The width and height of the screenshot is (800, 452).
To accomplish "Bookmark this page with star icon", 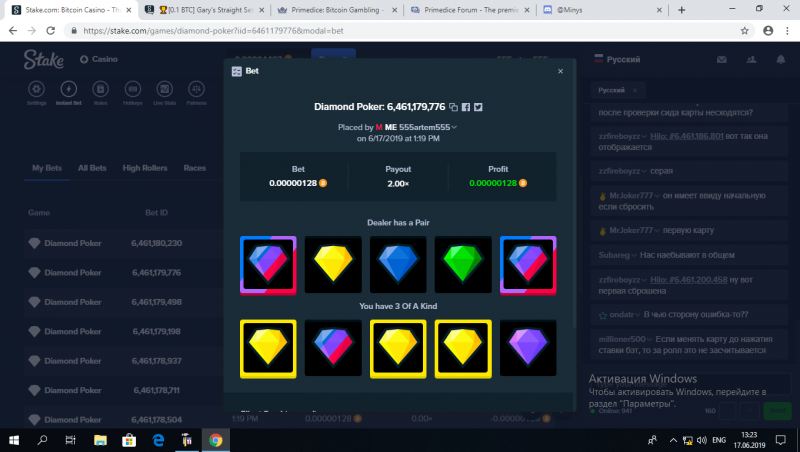I will pyautogui.click(x=744, y=31).
